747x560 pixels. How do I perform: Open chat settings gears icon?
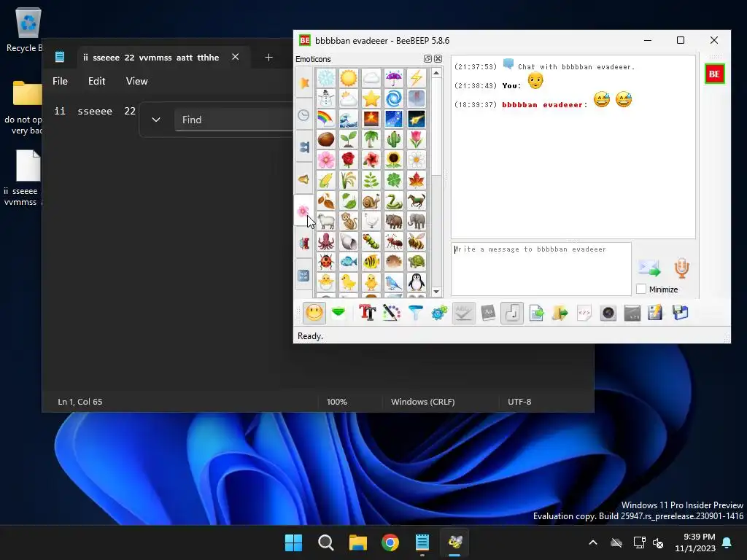coord(439,313)
